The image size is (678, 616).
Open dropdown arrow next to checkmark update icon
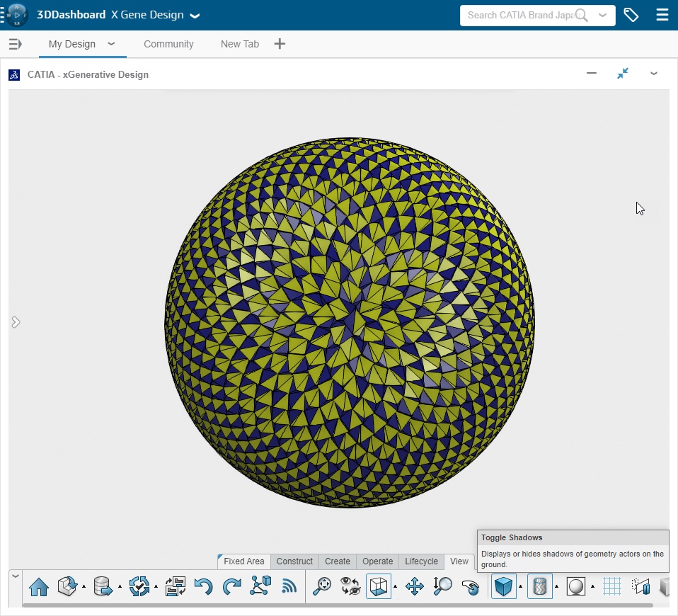(x=156, y=587)
